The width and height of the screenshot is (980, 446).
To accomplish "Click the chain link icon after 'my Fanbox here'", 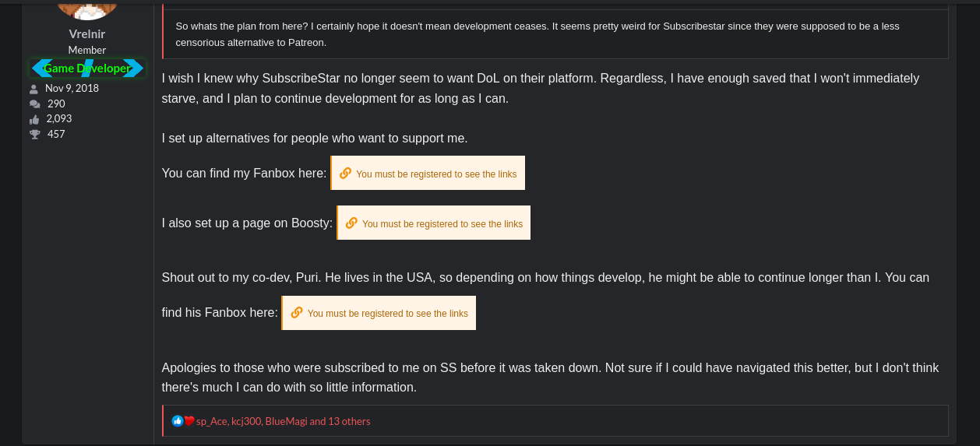I will point(345,174).
